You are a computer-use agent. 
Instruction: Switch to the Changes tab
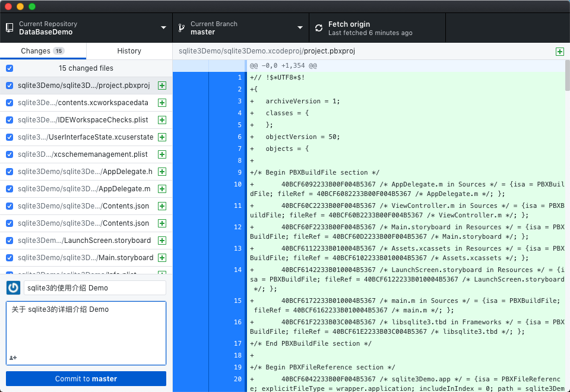click(x=43, y=51)
